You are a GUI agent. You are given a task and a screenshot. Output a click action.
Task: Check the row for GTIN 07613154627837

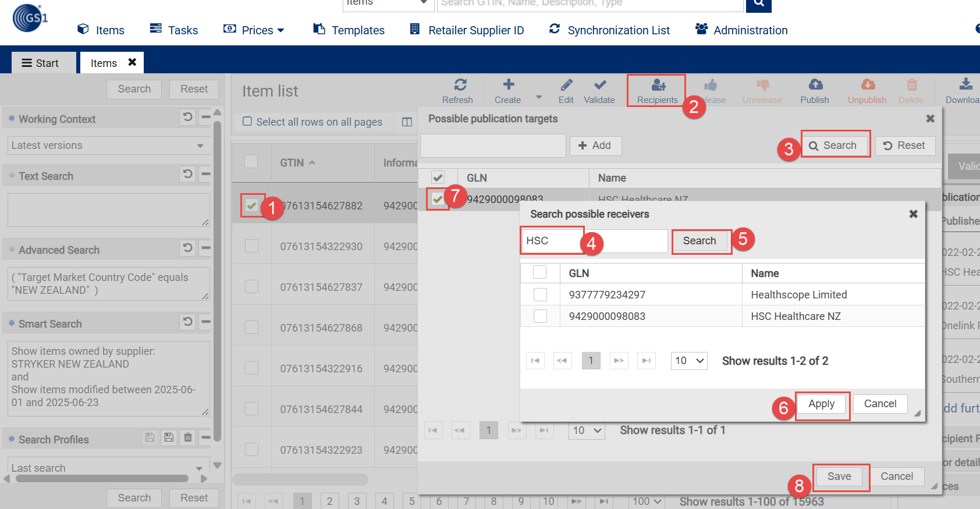tap(251, 286)
